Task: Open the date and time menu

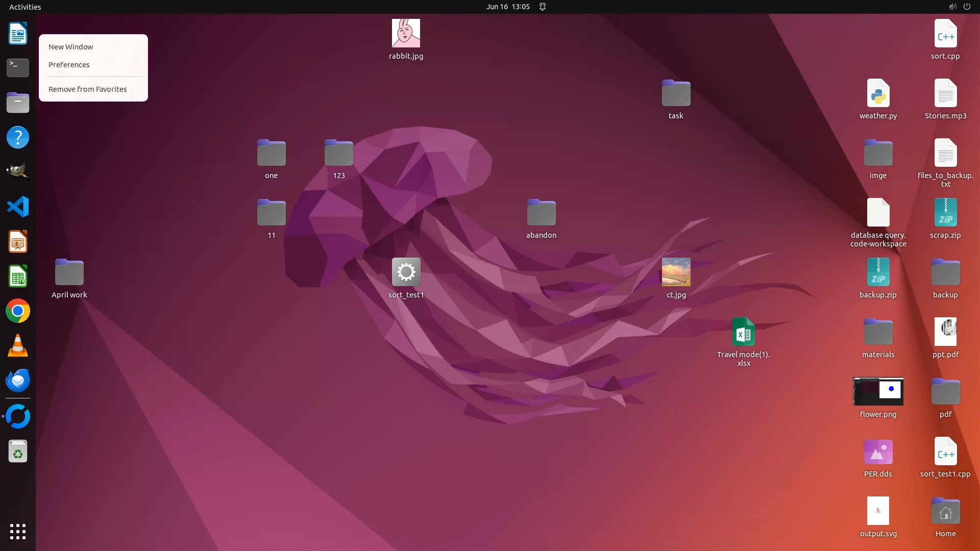Action: pyautogui.click(x=507, y=7)
